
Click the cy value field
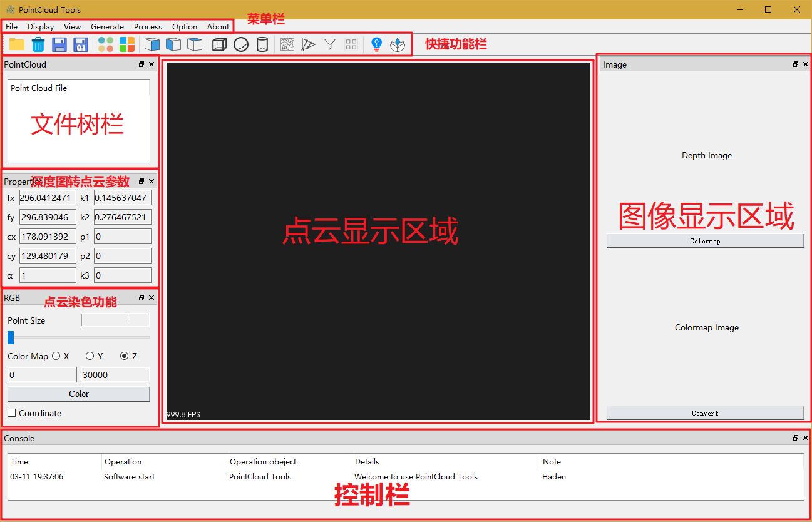48,256
